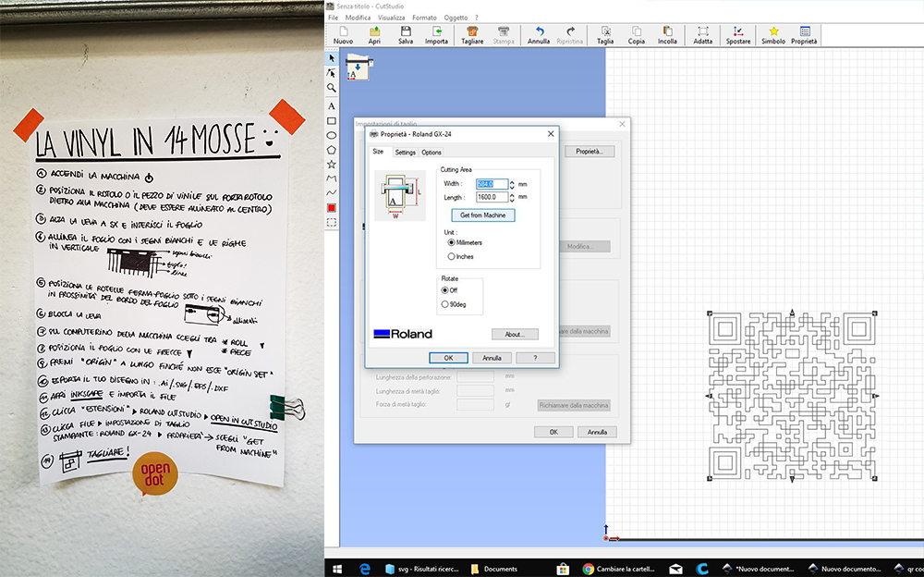Open the Modifica menu
Image resolution: width=924 pixels, height=577 pixels.
358,18
